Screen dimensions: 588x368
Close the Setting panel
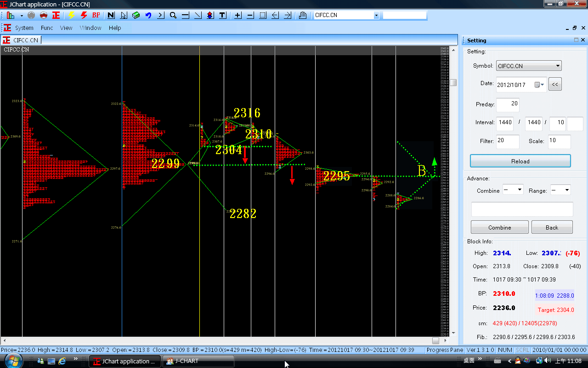pyautogui.click(x=583, y=40)
